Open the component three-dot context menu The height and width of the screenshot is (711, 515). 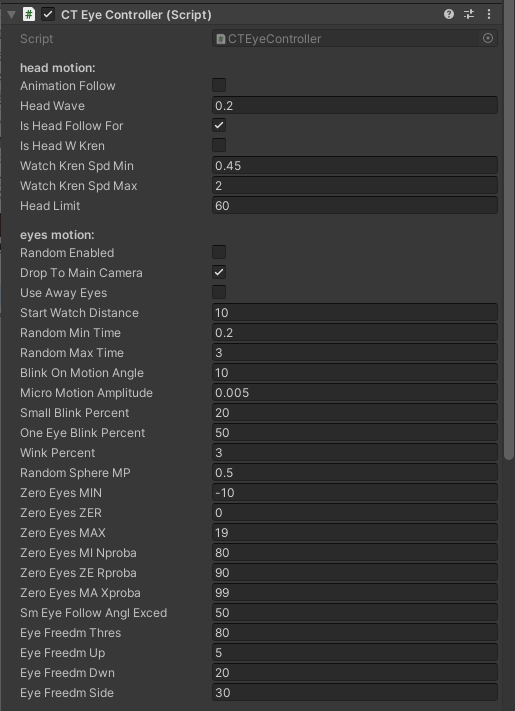pos(489,15)
